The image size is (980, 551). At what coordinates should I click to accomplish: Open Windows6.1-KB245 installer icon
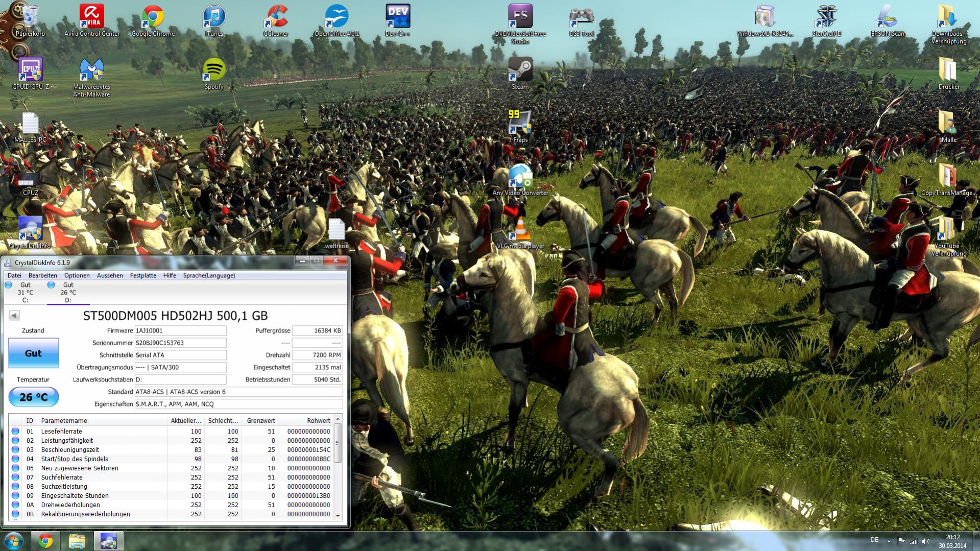click(765, 20)
